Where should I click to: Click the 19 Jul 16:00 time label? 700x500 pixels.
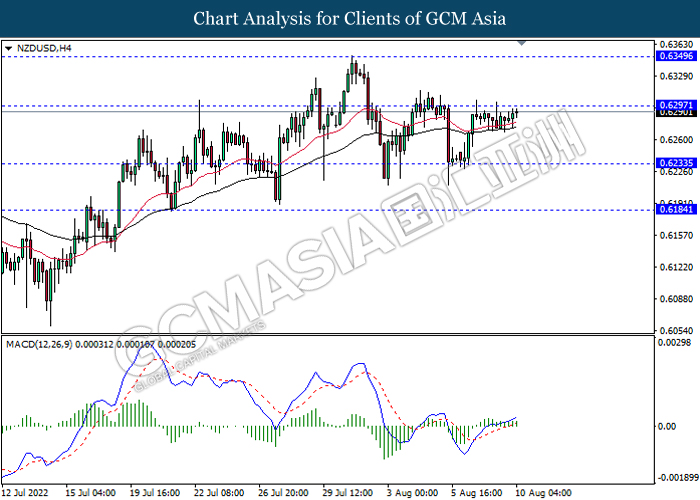[155, 493]
